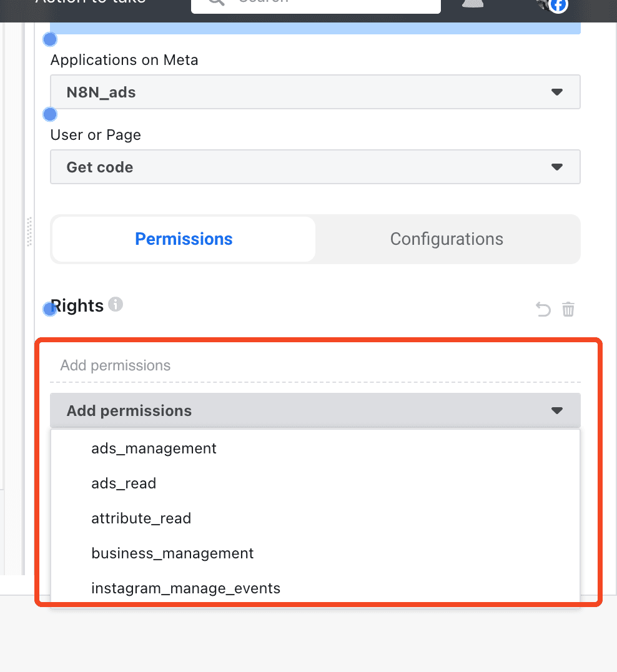This screenshot has height=672, width=617.
Task: Click the Add permissions text field
Action: pyautogui.click(x=315, y=365)
